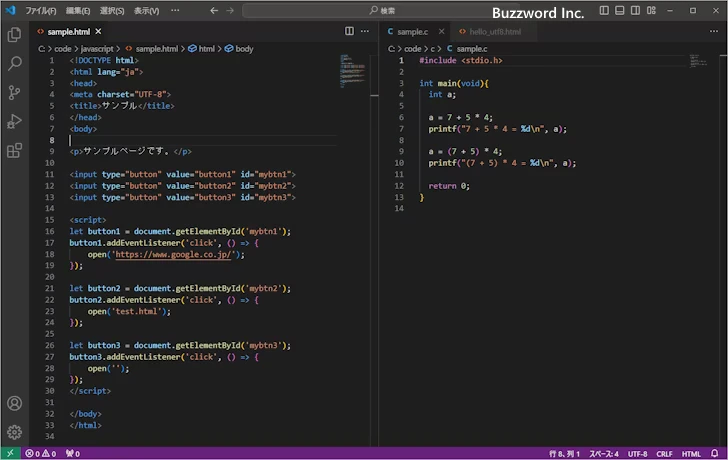Open the Accounts menu icon
This screenshot has width=728, height=460.
[14, 404]
